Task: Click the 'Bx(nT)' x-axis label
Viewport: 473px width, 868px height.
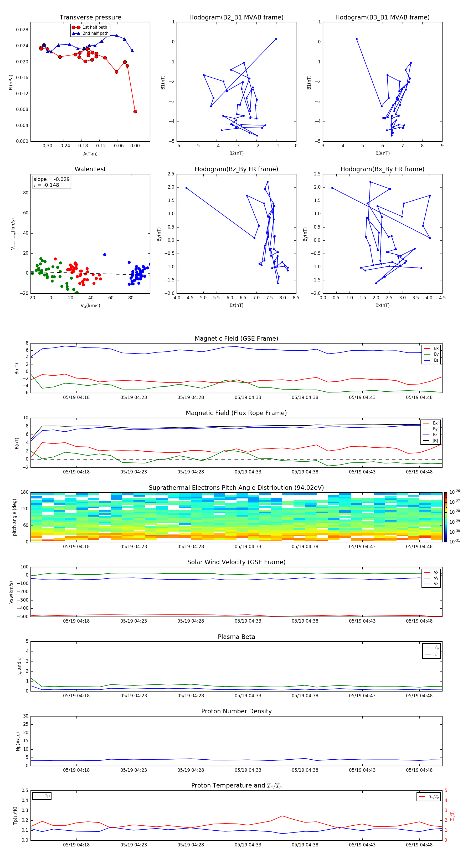Action: pyautogui.click(x=382, y=306)
